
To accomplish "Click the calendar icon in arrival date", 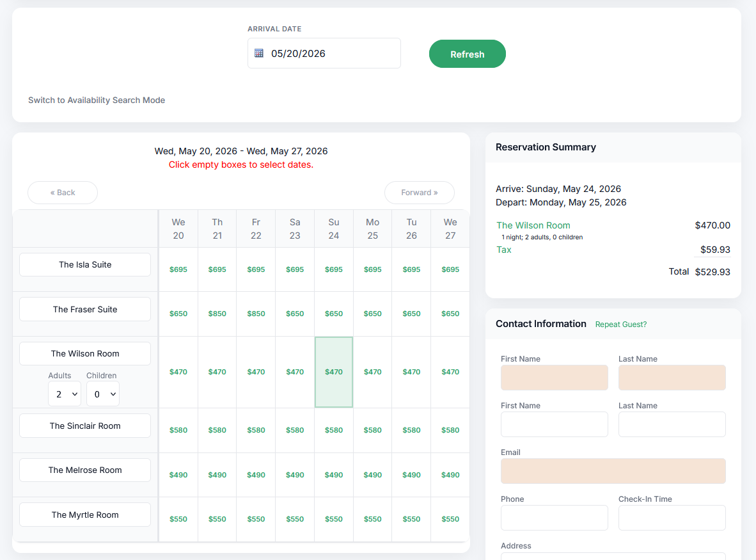I will [259, 53].
